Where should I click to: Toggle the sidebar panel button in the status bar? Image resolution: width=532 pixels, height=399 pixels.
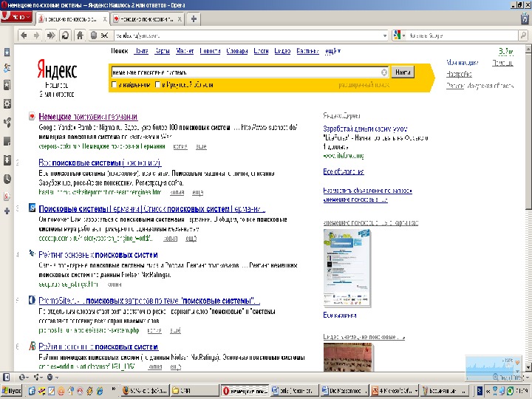pyautogui.click(x=6, y=377)
